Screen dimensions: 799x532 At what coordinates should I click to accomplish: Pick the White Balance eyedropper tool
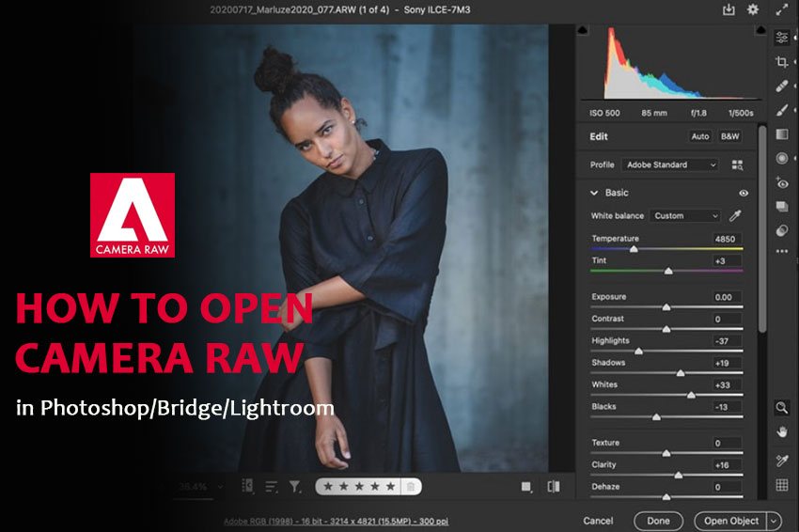pyautogui.click(x=735, y=215)
